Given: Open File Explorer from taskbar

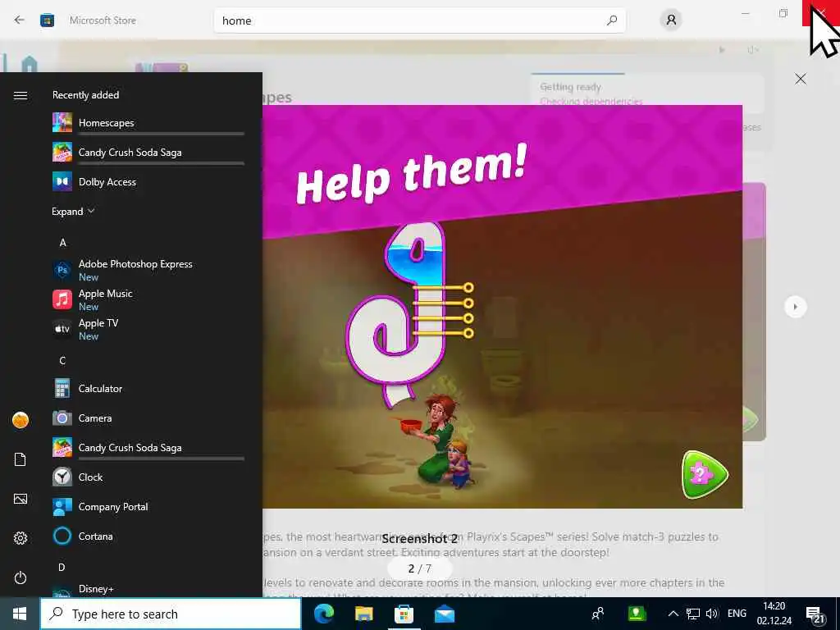Looking at the screenshot, I should [363, 614].
